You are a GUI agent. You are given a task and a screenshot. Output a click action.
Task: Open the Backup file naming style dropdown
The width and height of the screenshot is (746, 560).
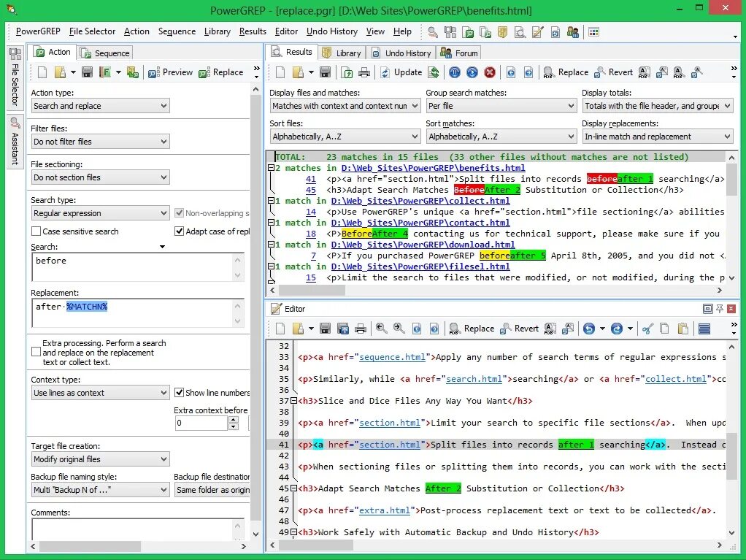tap(101, 490)
